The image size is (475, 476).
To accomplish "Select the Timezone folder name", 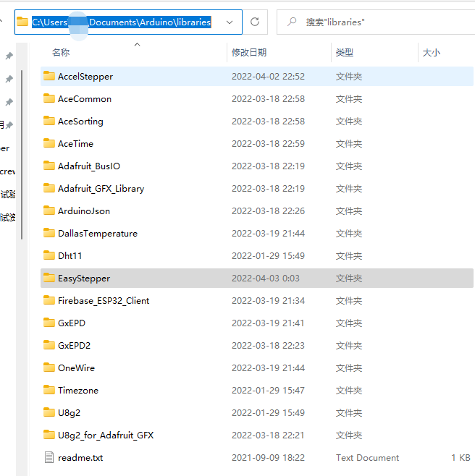I will [x=78, y=391].
